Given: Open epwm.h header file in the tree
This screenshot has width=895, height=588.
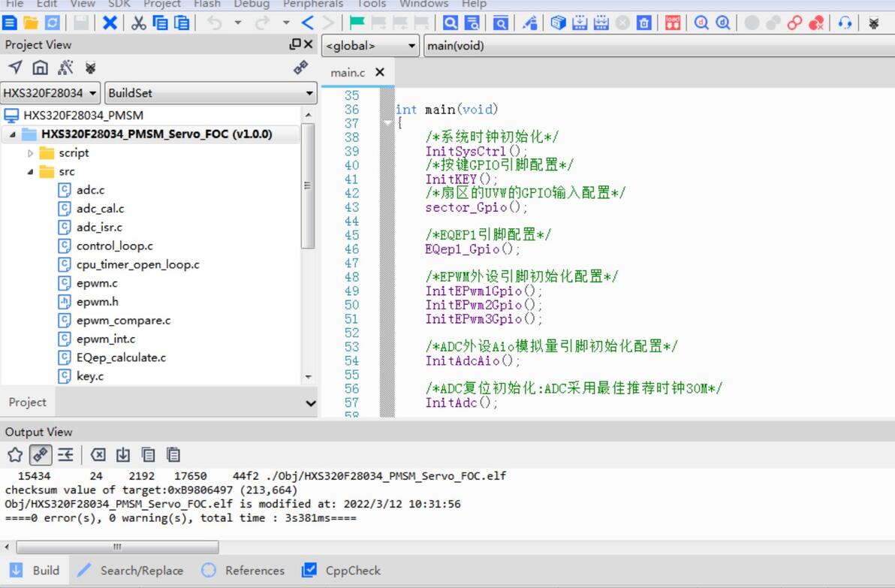Looking at the screenshot, I should (x=98, y=302).
